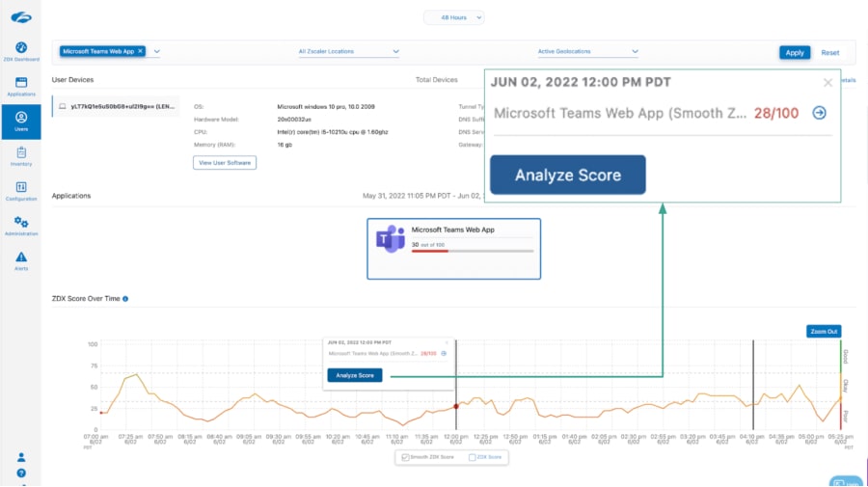Click the View User Software button
Image resolution: width=868 pixels, height=487 pixels.
(225, 163)
